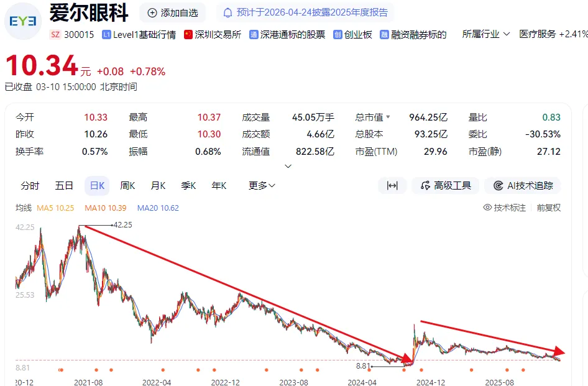588x386 pixels.
Task: Click the 委比 value -30.53%
Action: [x=543, y=134]
